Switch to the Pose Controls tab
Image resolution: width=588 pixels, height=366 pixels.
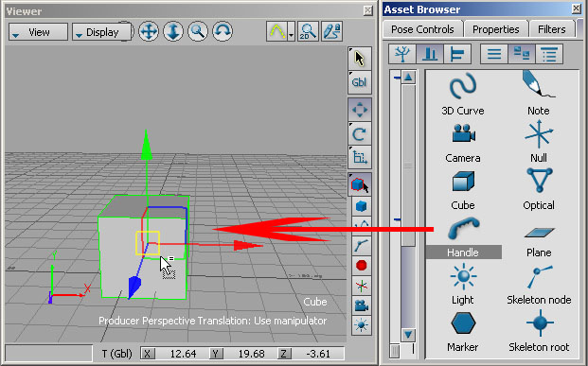click(422, 29)
